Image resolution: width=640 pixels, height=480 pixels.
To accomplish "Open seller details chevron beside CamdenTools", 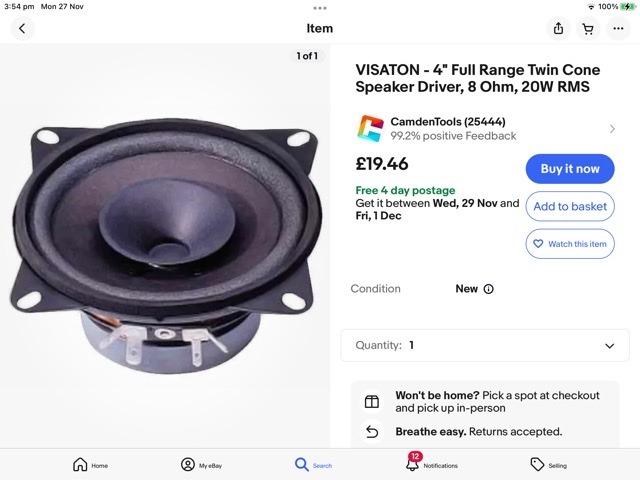I will click(x=612, y=129).
